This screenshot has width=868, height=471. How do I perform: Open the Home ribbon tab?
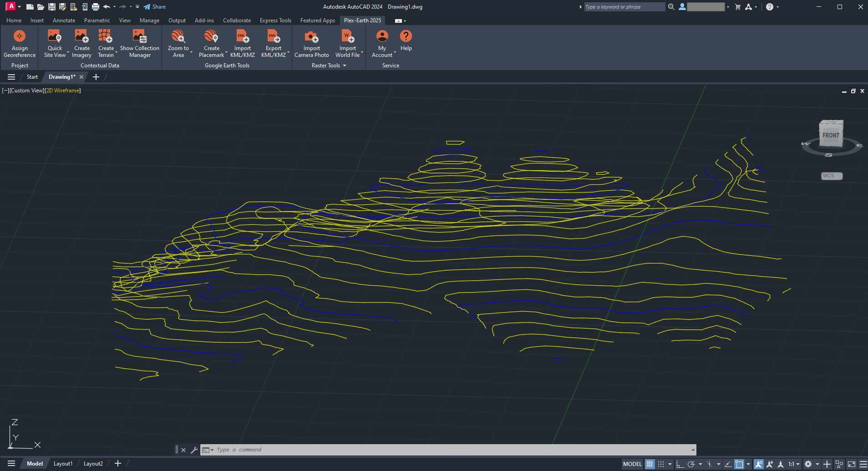(14, 20)
